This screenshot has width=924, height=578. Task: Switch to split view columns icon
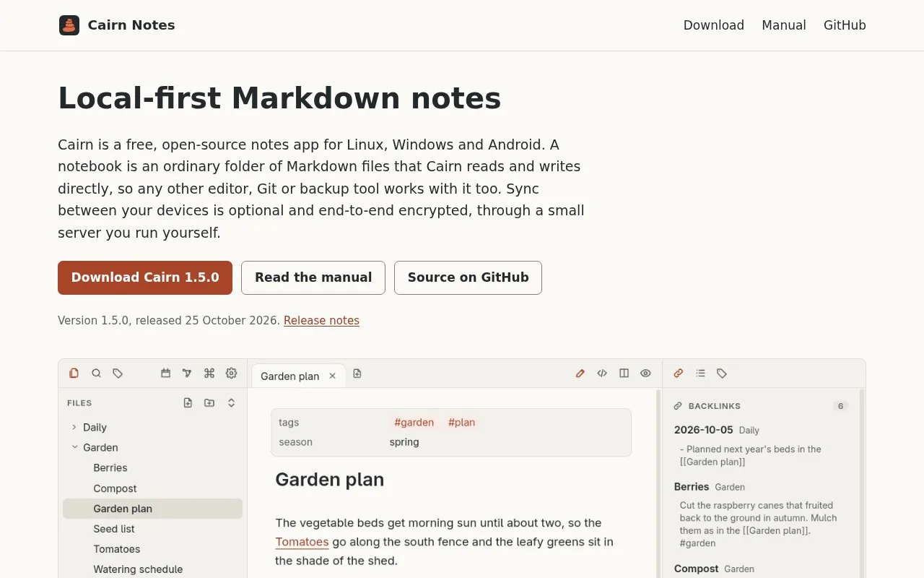[x=624, y=374]
